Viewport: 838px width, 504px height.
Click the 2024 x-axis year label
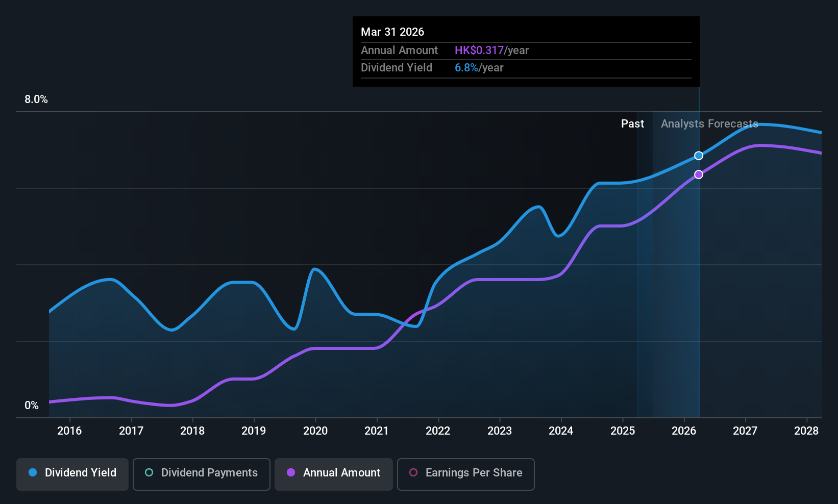pos(561,431)
